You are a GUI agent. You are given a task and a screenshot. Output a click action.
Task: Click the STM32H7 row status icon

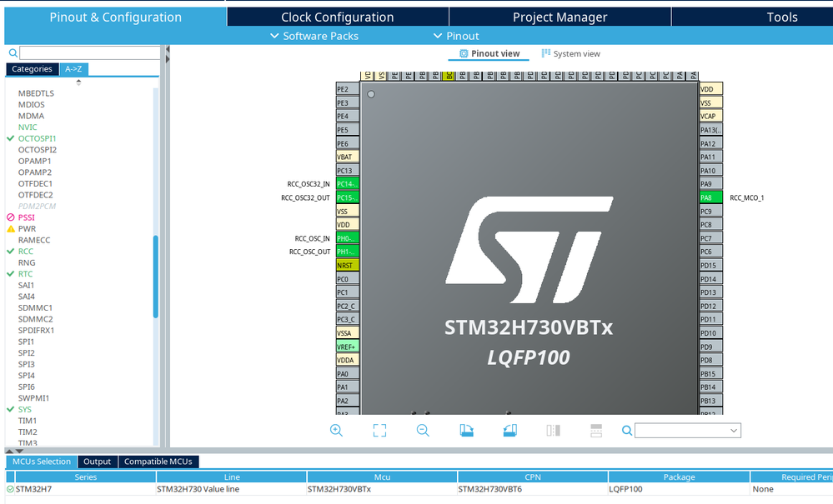[x=10, y=489]
